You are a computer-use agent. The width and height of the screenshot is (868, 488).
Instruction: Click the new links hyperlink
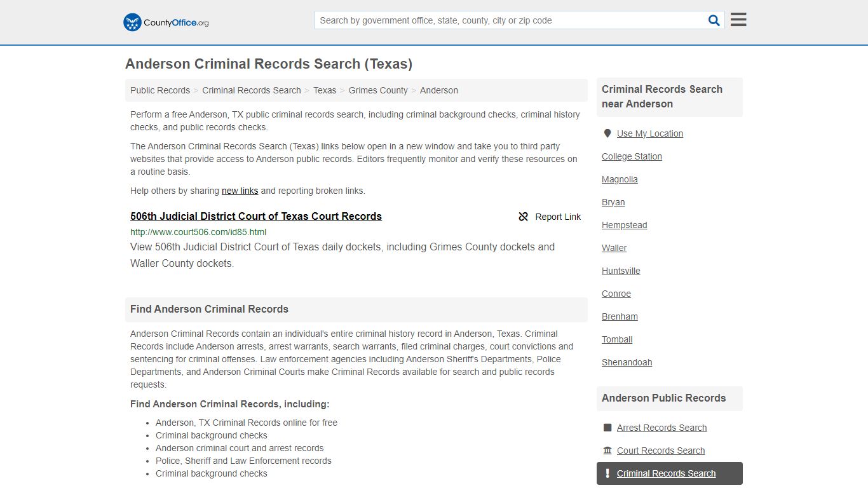240,191
